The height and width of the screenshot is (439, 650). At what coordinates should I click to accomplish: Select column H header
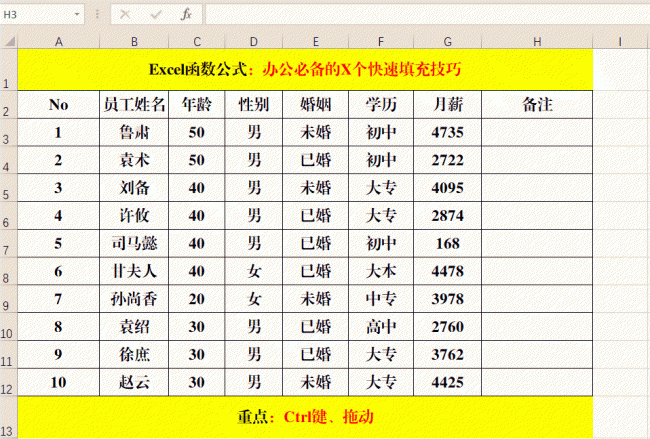tap(537, 41)
